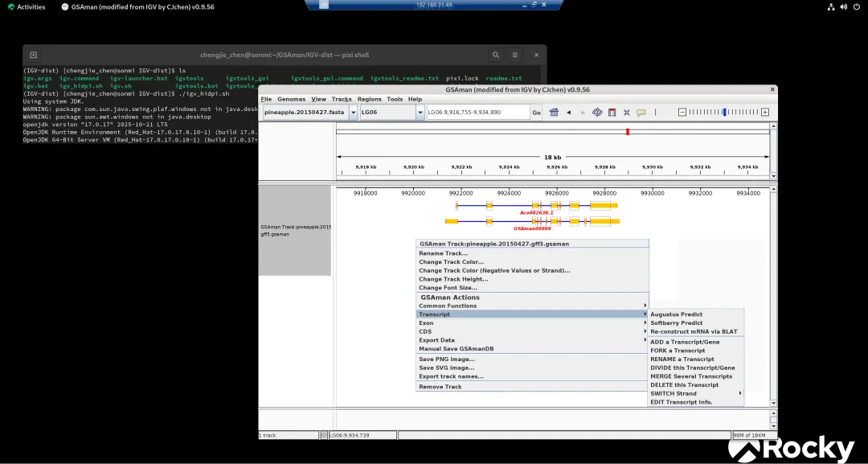Expand the SWITCH Strand submenu
This screenshot has height=464, width=868.
point(696,394)
